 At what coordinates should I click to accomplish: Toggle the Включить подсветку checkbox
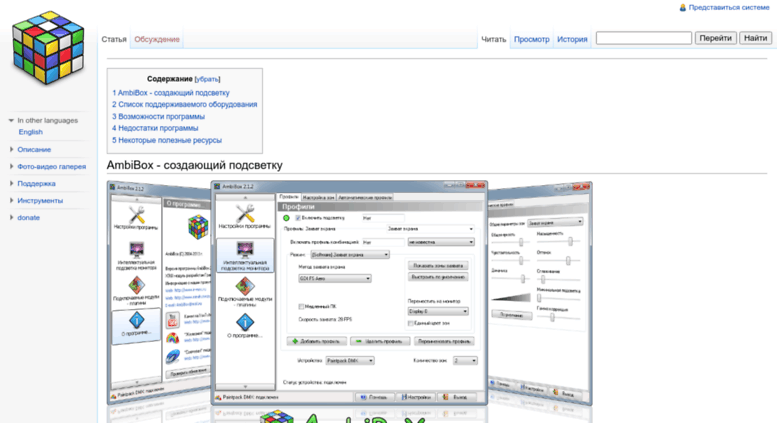pyautogui.click(x=298, y=218)
